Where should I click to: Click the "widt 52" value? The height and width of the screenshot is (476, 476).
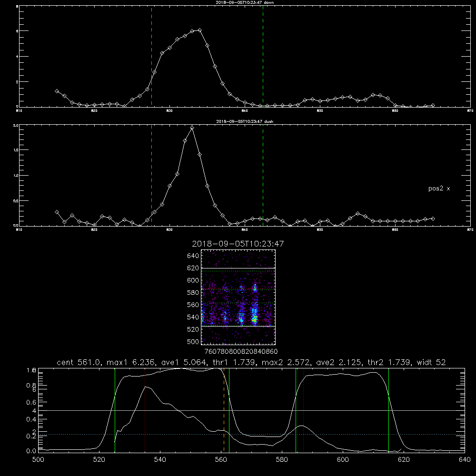tap(431, 362)
